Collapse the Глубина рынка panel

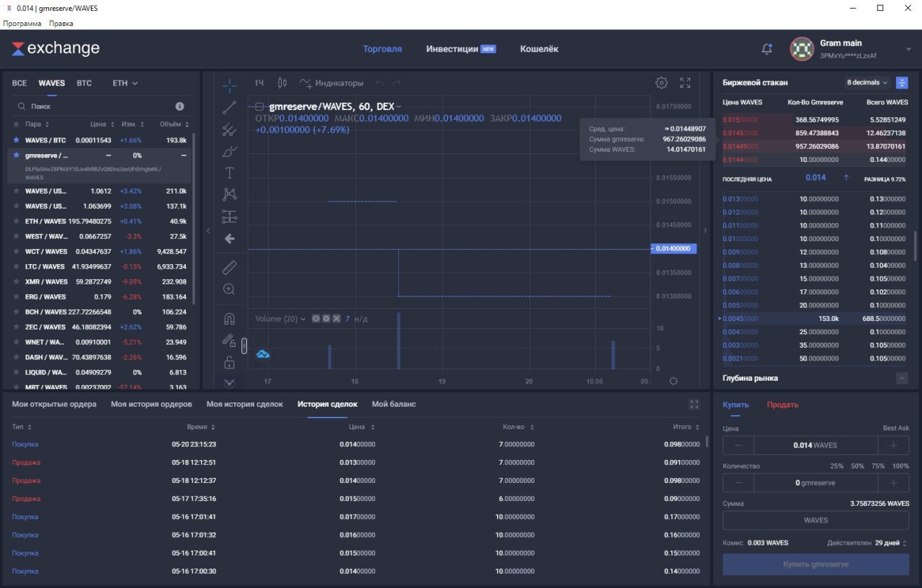[902, 378]
